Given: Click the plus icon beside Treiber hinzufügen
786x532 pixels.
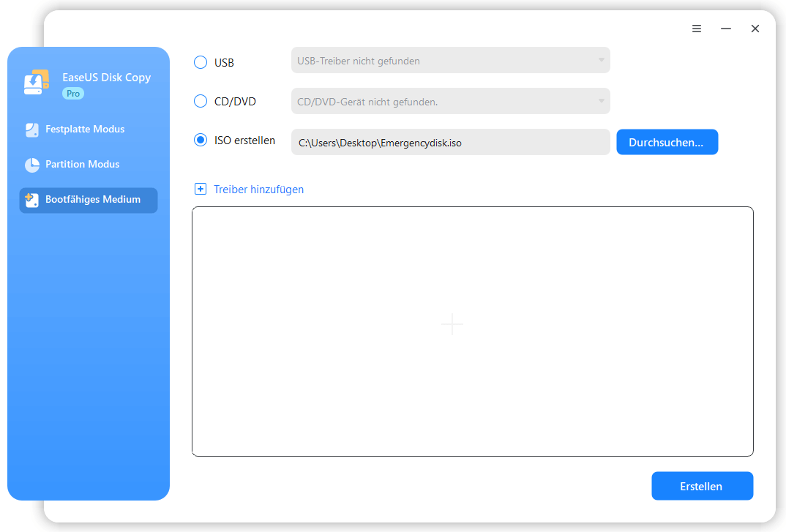Looking at the screenshot, I should 201,190.
